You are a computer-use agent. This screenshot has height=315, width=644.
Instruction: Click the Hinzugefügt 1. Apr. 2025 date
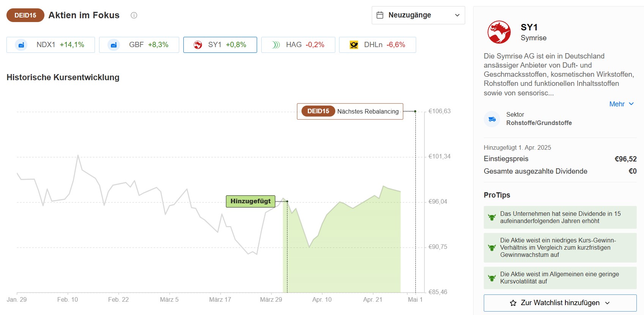click(517, 147)
